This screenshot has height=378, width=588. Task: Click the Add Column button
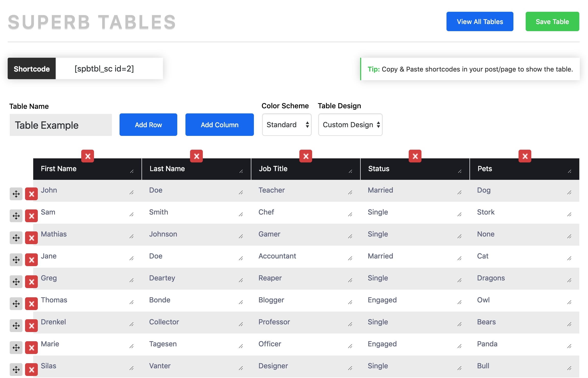pyautogui.click(x=219, y=125)
